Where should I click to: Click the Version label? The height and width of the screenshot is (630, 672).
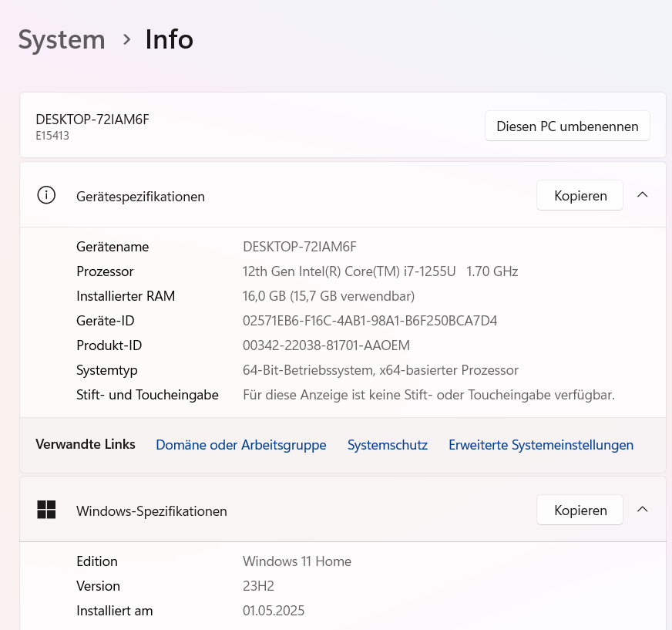pos(98,586)
